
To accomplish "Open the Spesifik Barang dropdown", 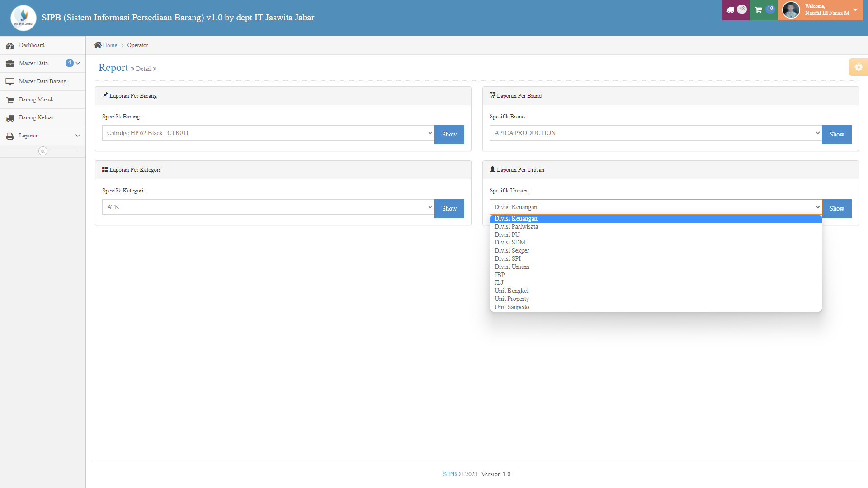I will [x=268, y=133].
